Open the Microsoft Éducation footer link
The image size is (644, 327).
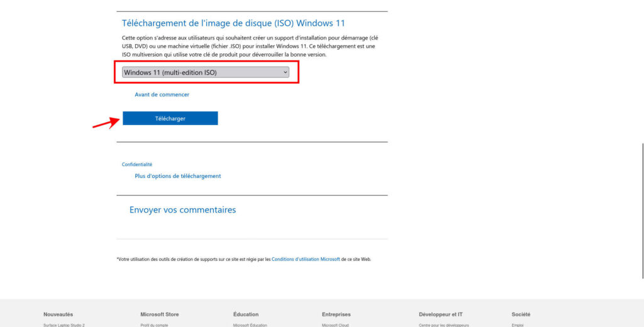pos(250,325)
